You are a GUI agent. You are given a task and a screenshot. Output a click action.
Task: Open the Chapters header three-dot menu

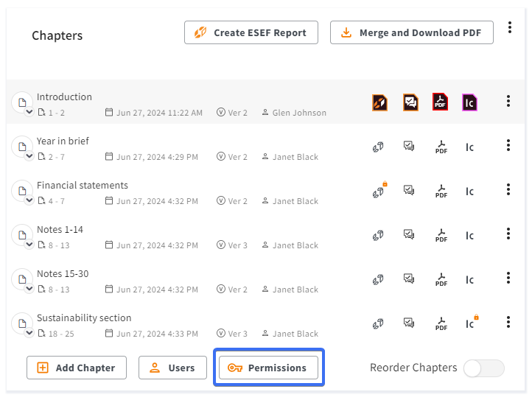tap(510, 27)
